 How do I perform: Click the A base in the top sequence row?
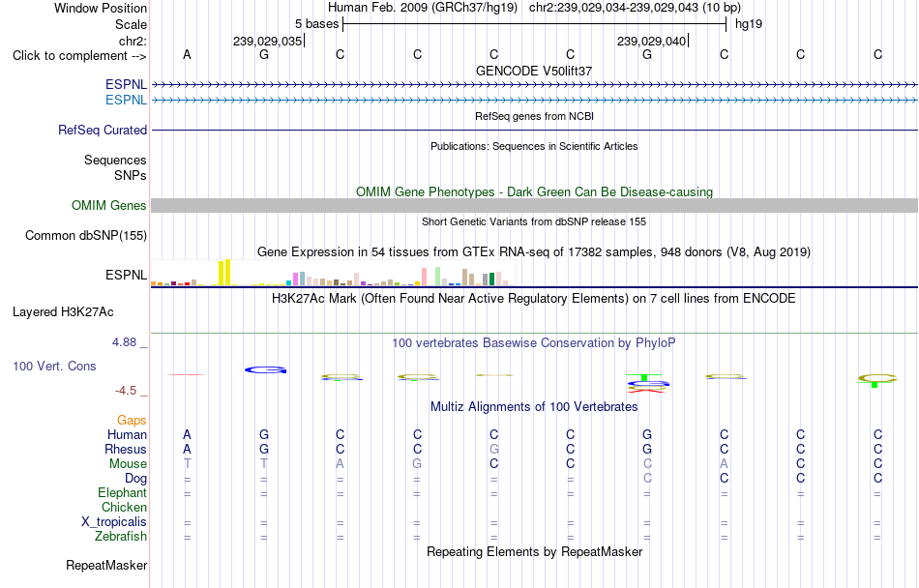point(187,54)
